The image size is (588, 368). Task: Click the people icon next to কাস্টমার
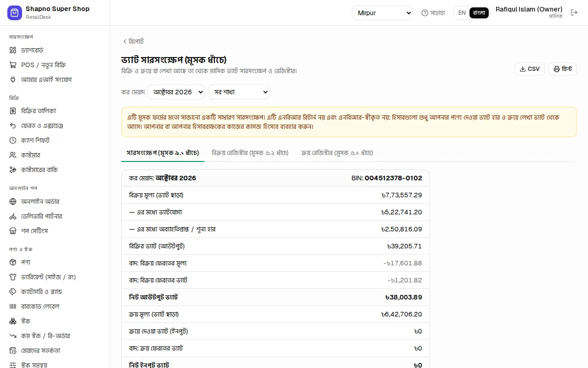click(13, 155)
